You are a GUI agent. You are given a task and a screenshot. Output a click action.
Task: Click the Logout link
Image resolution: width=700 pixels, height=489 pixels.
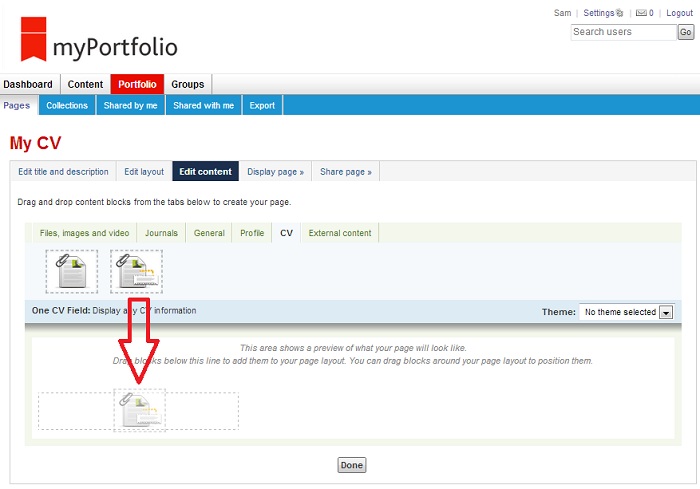click(x=680, y=13)
